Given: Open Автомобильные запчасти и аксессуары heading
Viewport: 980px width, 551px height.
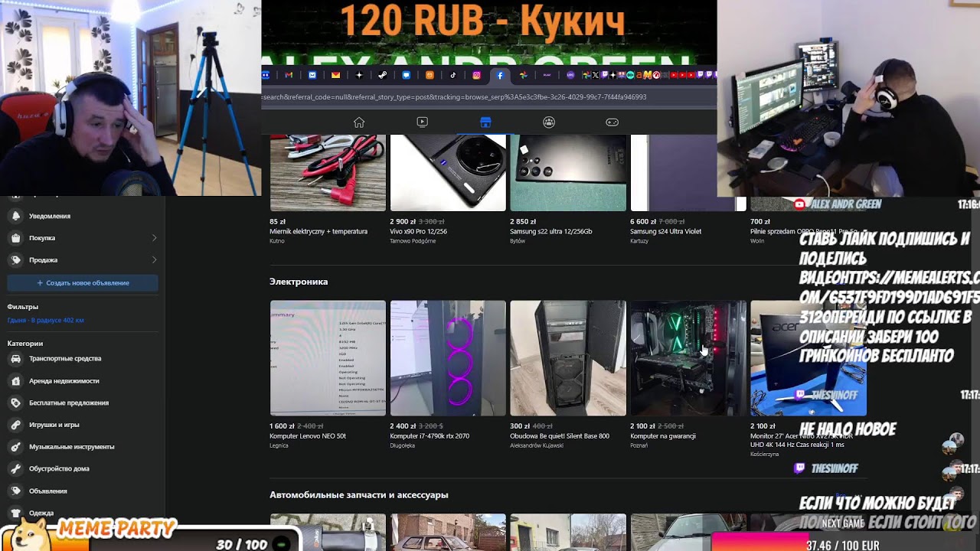Looking at the screenshot, I should (x=359, y=495).
